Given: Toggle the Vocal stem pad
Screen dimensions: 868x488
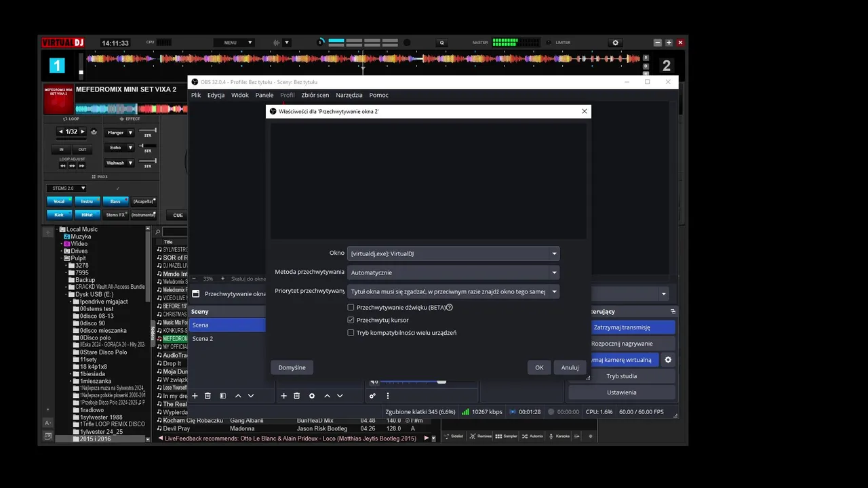Looking at the screenshot, I should (59, 201).
